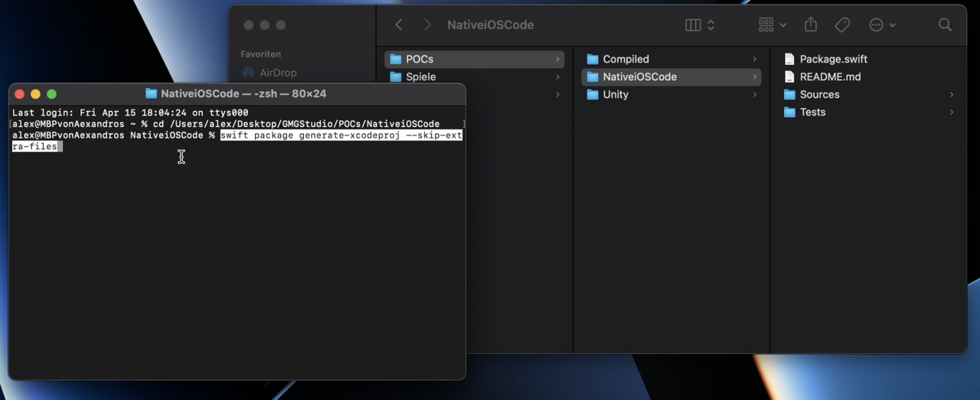This screenshot has width=980, height=400.
Task: Click the cd command line in Terminal
Action: tap(226, 124)
